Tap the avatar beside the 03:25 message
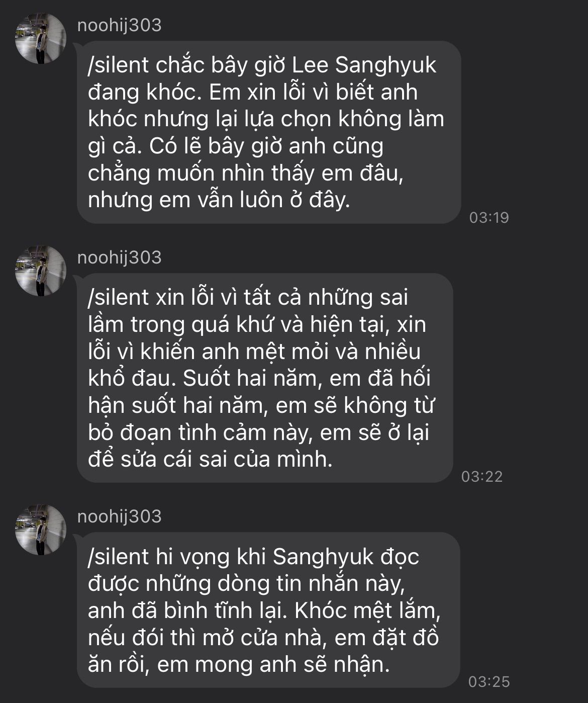Viewport: 588px width, 703px height. coord(41,530)
